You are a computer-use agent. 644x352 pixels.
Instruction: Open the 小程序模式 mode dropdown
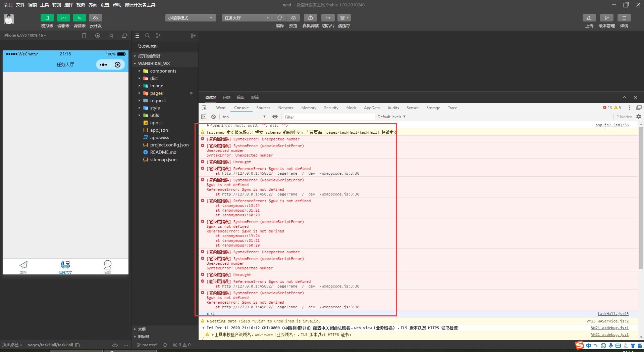tap(191, 18)
